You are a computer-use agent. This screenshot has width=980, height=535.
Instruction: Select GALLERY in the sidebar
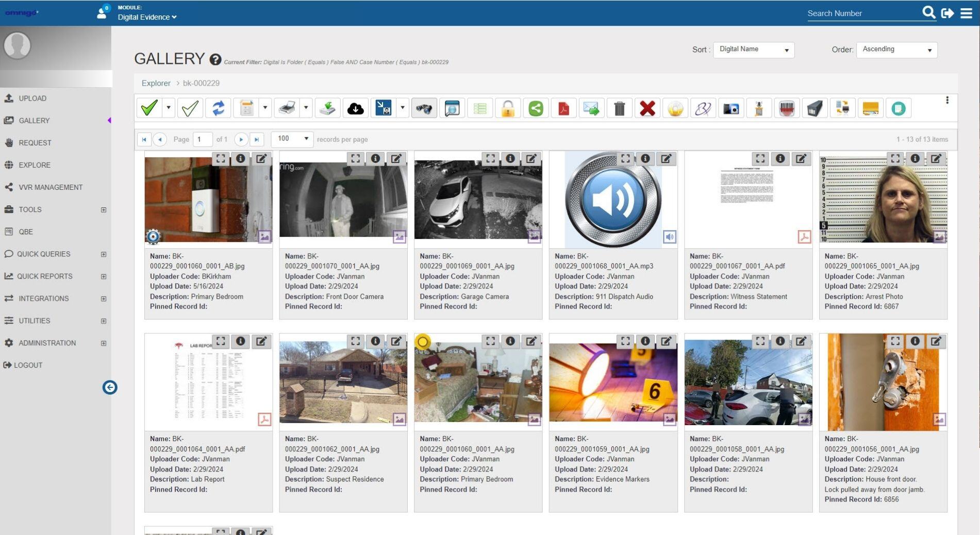click(35, 120)
